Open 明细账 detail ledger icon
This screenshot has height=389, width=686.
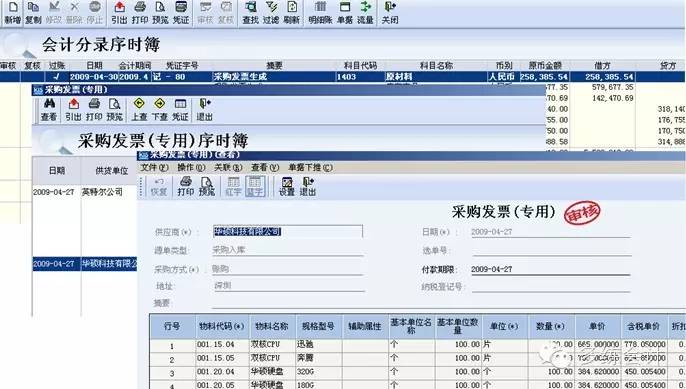tap(320, 12)
